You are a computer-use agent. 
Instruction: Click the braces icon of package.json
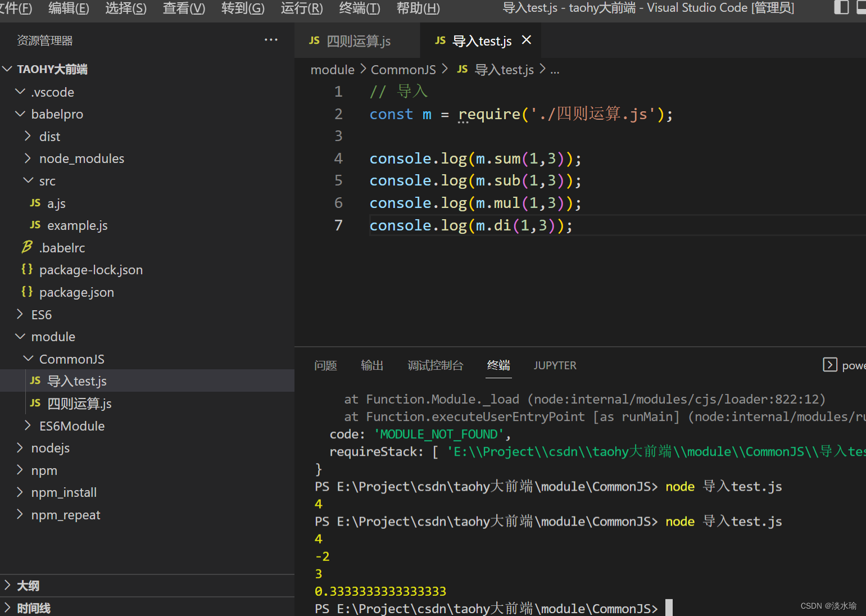click(27, 292)
